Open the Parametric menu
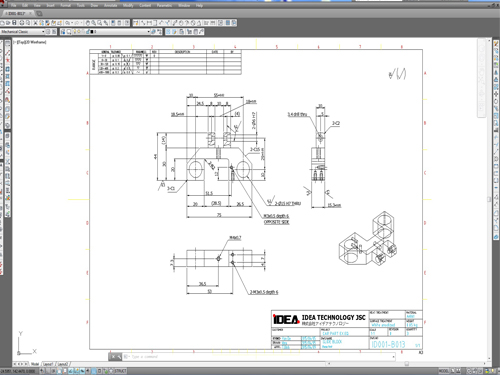The image size is (500, 375). (164, 5)
